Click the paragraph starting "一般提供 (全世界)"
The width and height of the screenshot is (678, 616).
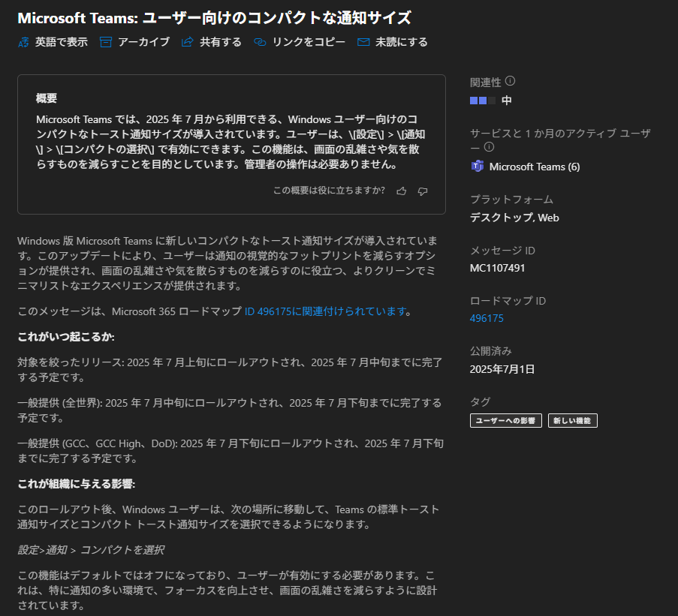tap(230, 410)
